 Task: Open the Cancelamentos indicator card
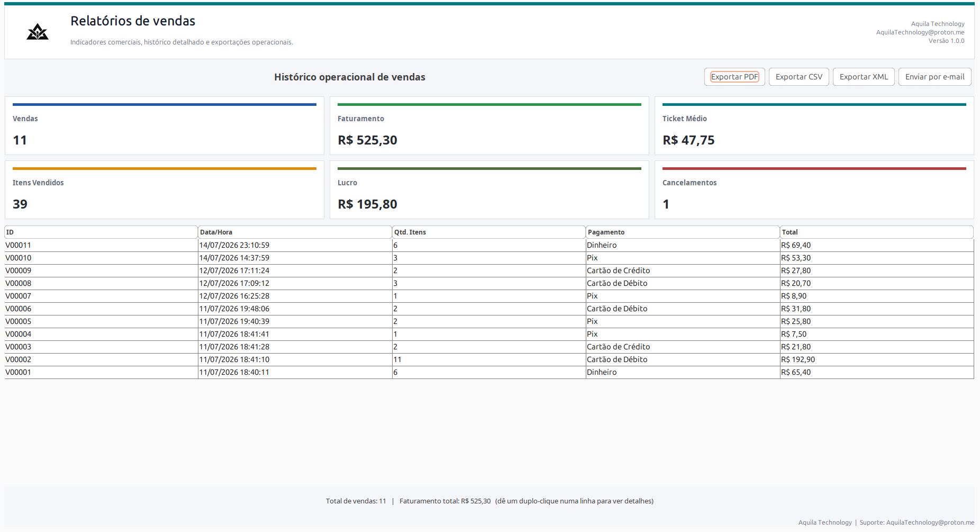814,190
